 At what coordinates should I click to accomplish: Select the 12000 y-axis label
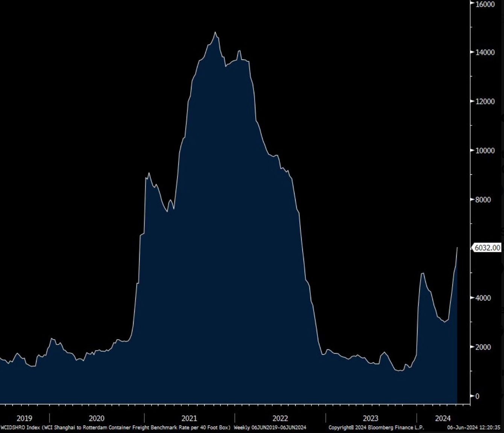coord(485,102)
